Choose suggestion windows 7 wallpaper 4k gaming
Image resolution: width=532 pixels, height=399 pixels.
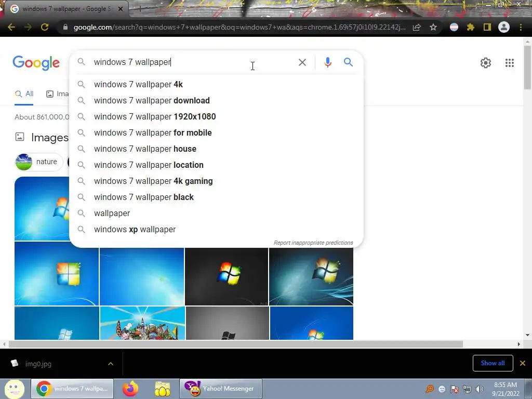[216, 181]
